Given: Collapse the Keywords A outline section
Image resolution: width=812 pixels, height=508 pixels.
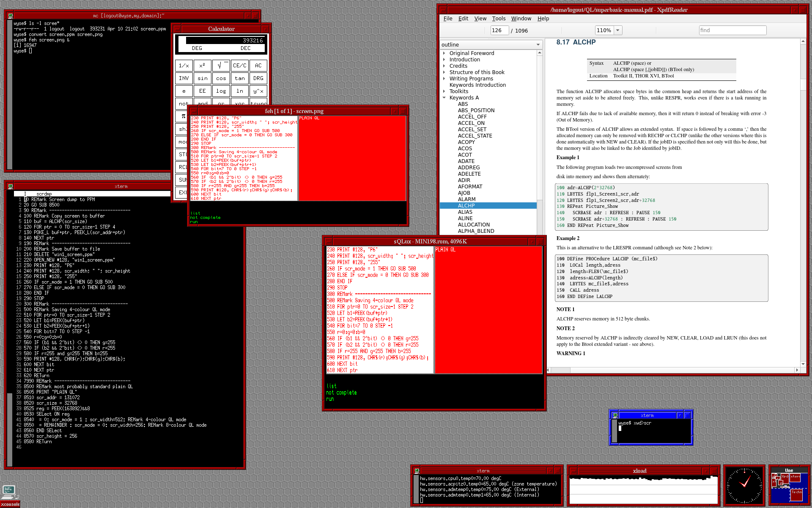Looking at the screenshot, I should 444,98.
